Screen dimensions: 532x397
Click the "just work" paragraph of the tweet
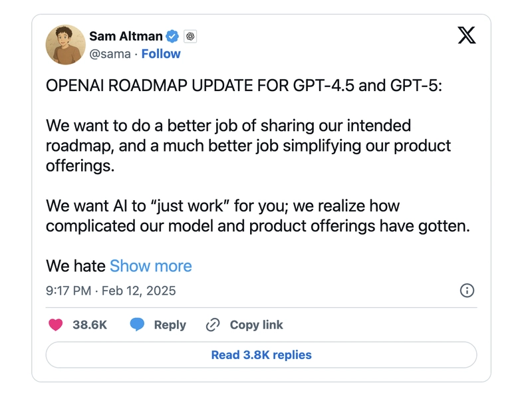(258, 216)
